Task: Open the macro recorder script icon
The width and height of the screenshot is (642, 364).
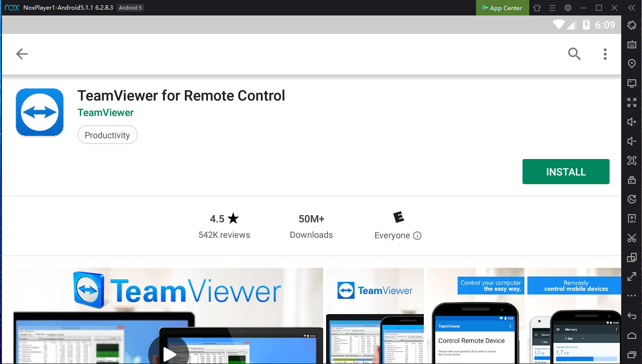Action: (631, 199)
